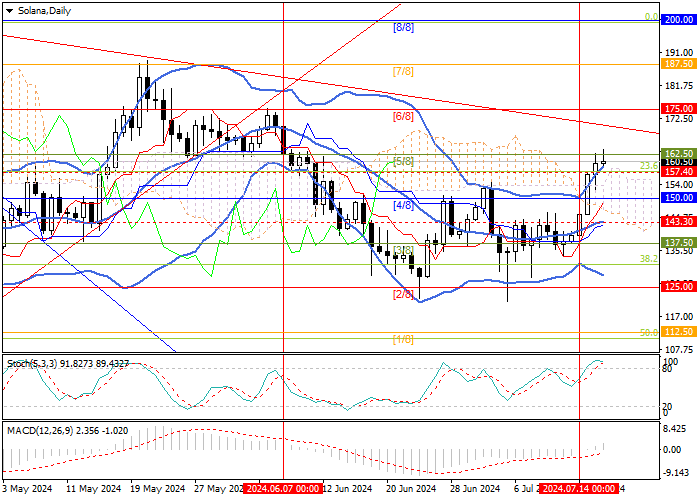
Task: Select the 162.50 green price label
Action: coord(679,153)
